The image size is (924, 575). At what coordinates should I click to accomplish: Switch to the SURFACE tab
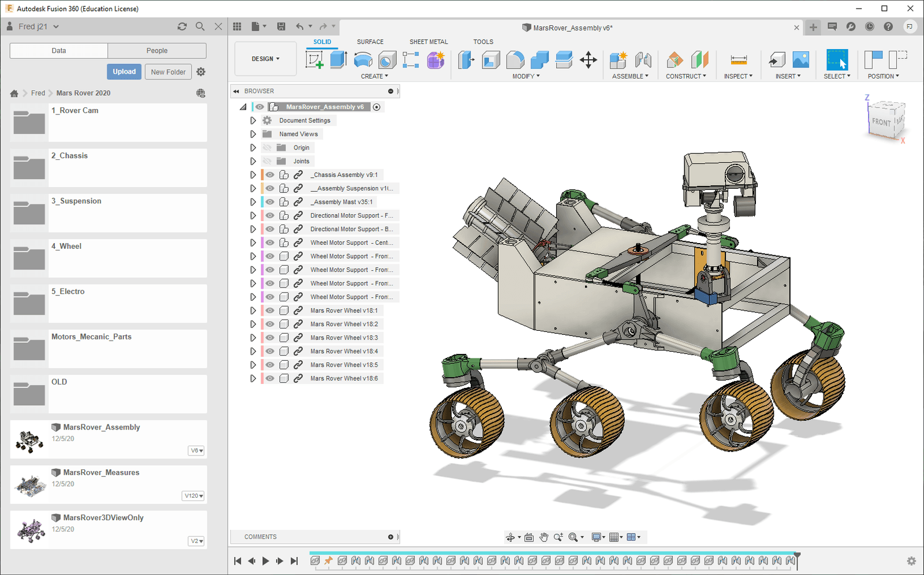coord(370,42)
